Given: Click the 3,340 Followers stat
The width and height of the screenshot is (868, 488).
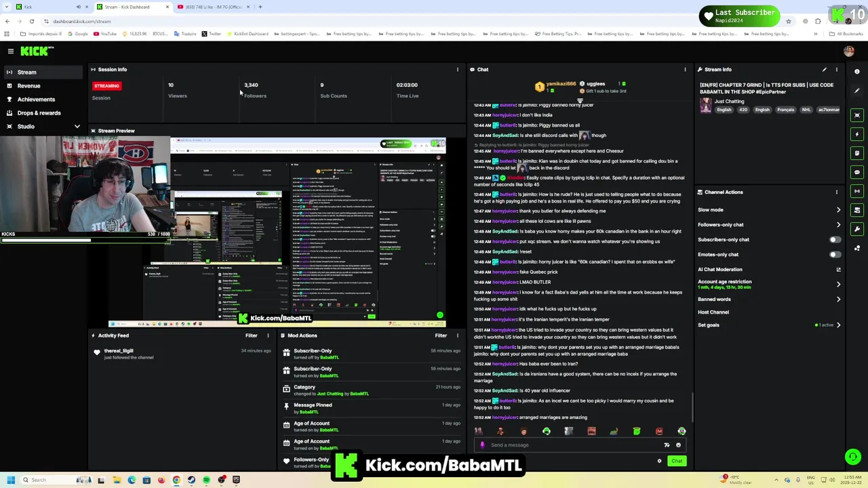Looking at the screenshot, I should pyautogui.click(x=254, y=89).
